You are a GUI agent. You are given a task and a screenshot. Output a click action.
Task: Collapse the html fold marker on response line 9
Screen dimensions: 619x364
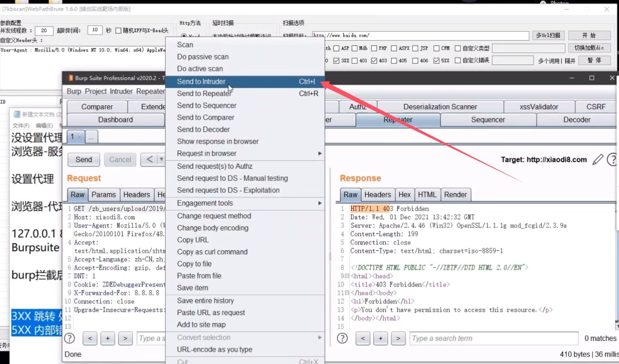(x=347, y=276)
